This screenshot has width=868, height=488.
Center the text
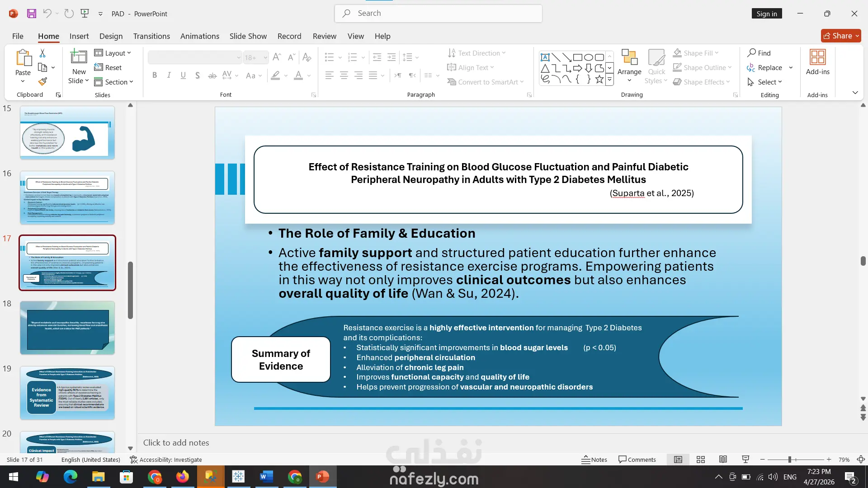click(344, 75)
